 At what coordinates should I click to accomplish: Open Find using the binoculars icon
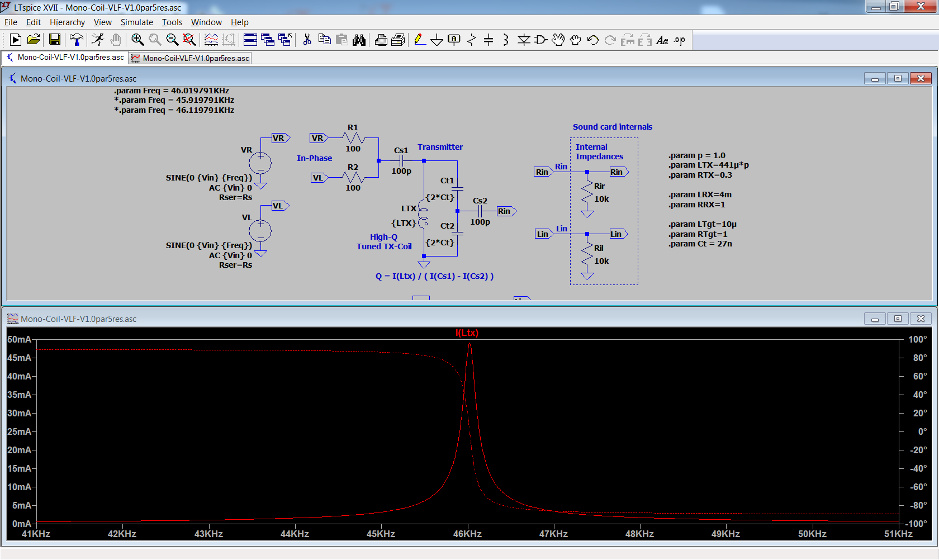(x=360, y=40)
